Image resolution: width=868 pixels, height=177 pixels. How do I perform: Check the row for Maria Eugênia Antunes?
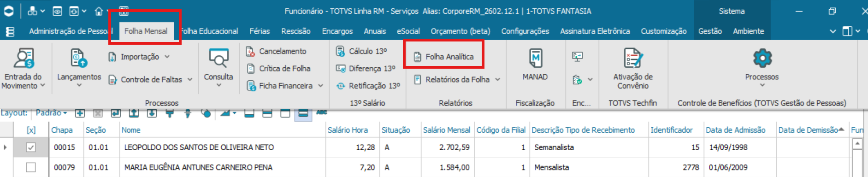click(x=31, y=167)
